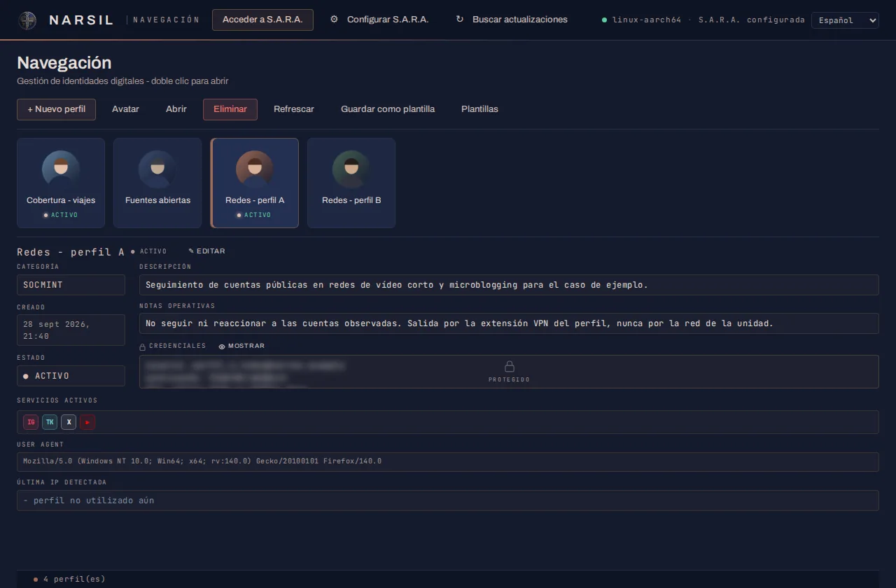Click the Avatar toolbar button

126,109
